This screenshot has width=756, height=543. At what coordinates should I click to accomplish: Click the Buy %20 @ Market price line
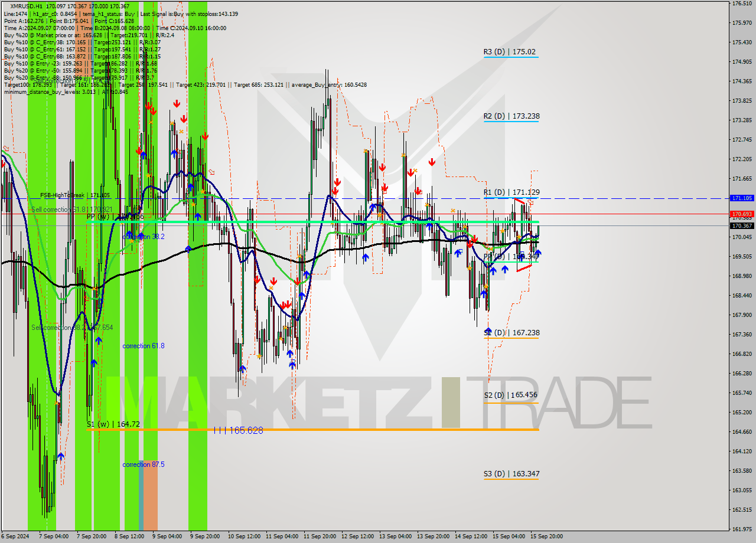coord(89,35)
